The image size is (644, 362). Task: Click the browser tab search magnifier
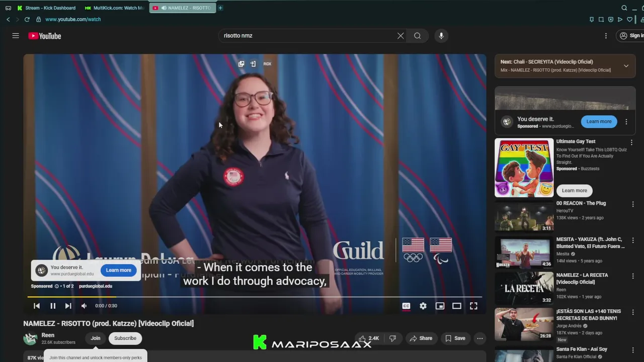coord(624,8)
